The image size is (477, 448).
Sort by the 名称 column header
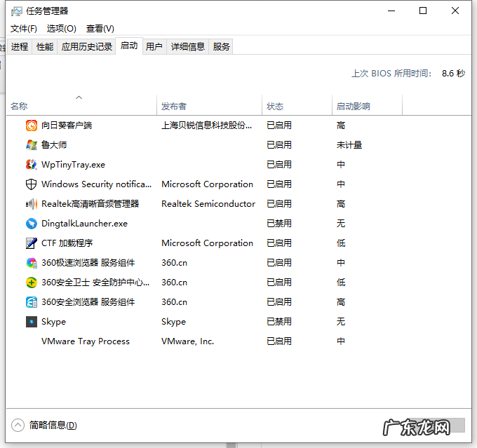tap(81, 106)
